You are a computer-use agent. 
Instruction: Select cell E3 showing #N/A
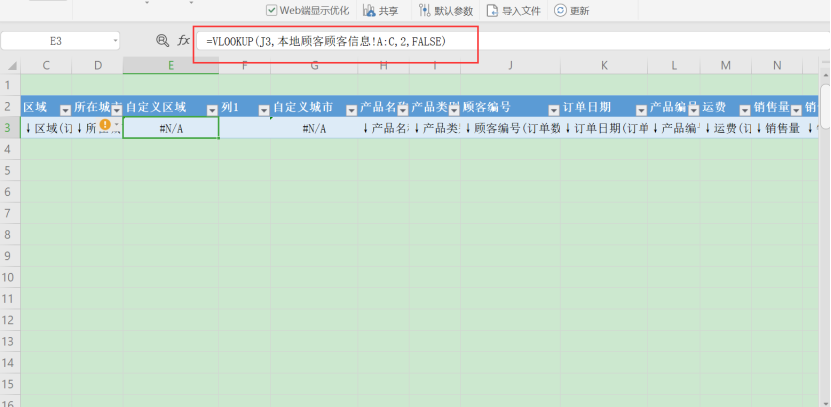coord(171,128)
